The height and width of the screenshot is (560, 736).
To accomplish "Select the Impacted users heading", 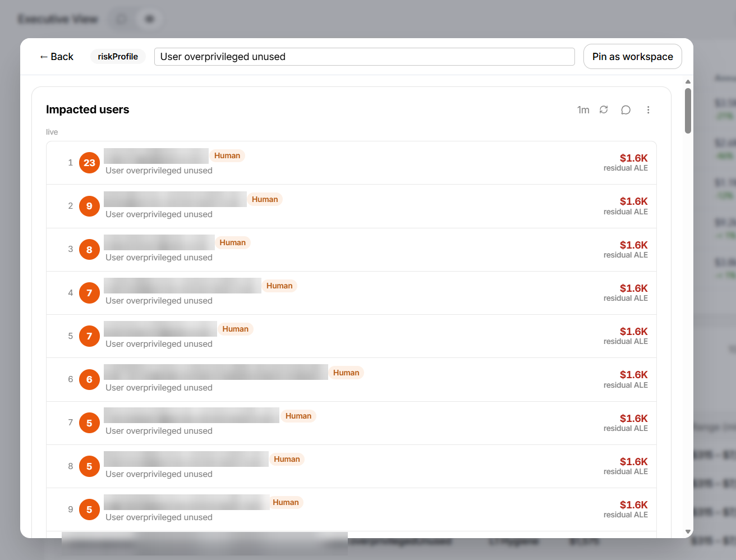I will [88, 109].
